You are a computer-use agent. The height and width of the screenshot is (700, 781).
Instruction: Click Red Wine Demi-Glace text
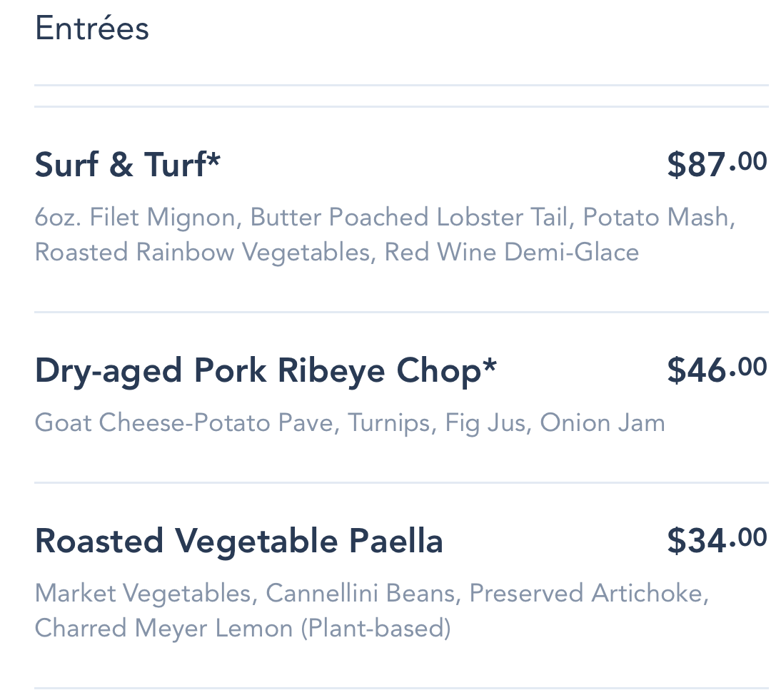(x=511, y=253)
